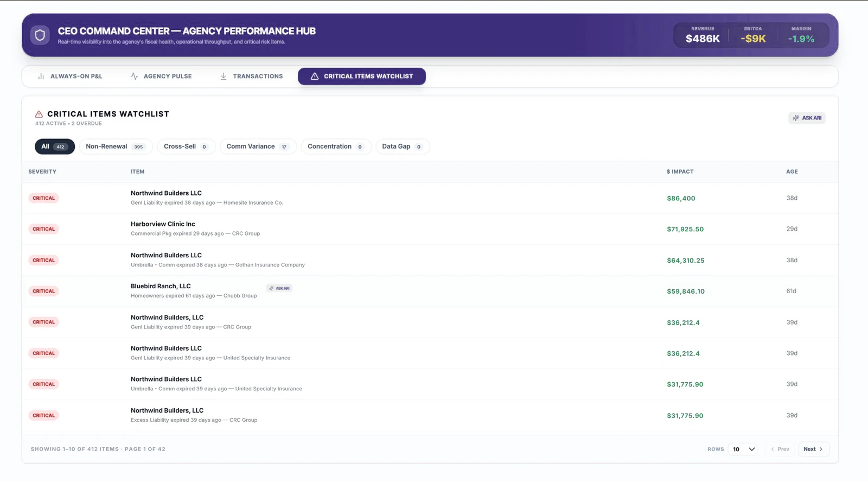Open the rows-per-page dropdown
This screenshot has height=481, width=868.
(744, 450)
